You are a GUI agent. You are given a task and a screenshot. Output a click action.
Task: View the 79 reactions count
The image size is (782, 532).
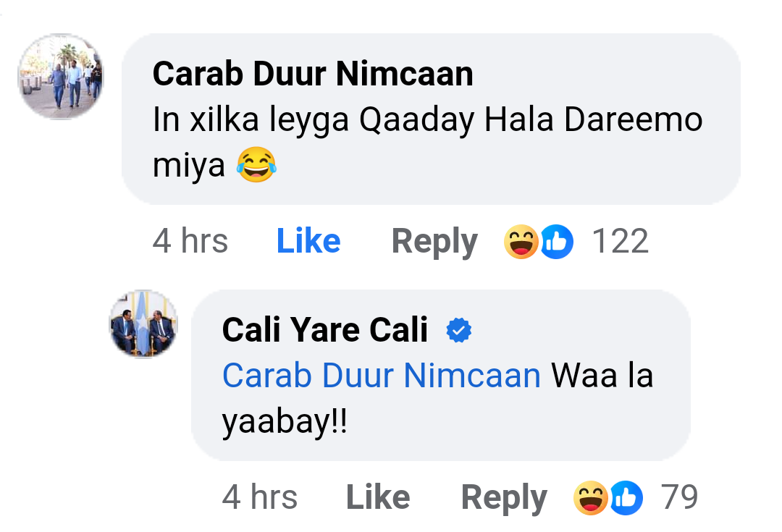680,497
